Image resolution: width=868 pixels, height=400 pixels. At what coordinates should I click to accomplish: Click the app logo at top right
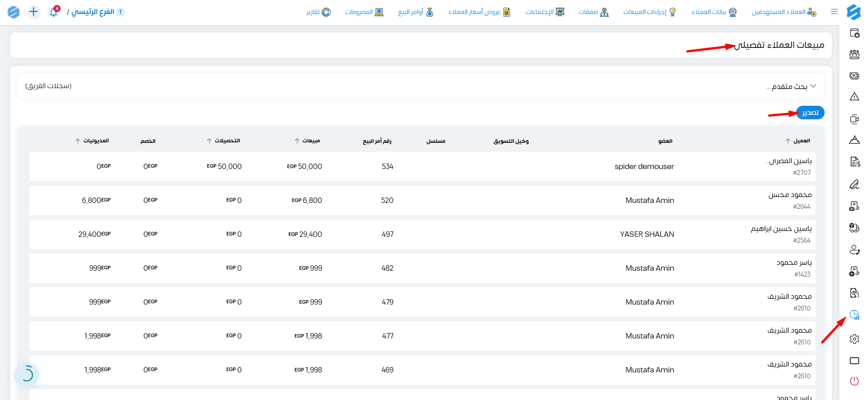854,12
